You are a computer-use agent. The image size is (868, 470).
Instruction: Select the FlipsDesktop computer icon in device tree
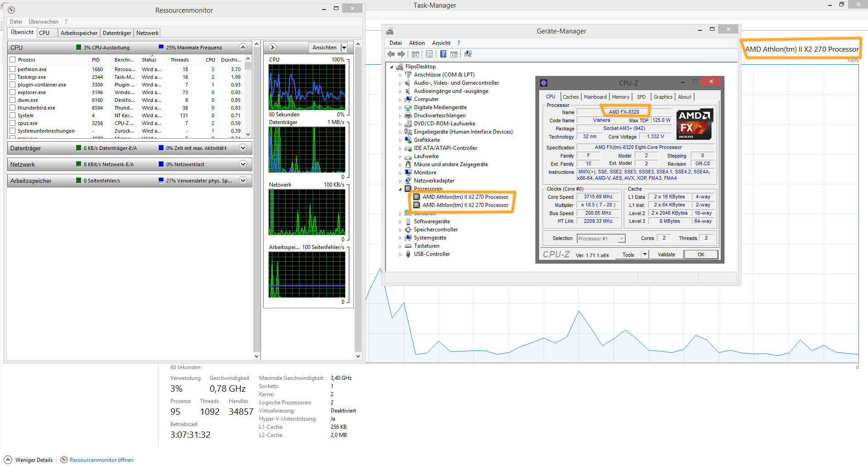pyautogui.click(x=400, y=67)
